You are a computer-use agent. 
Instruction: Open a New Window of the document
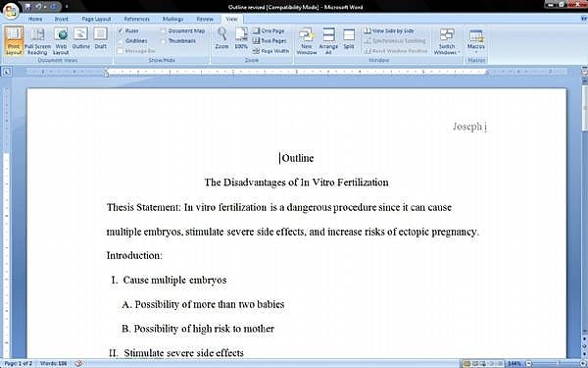(x=307, y=41)
